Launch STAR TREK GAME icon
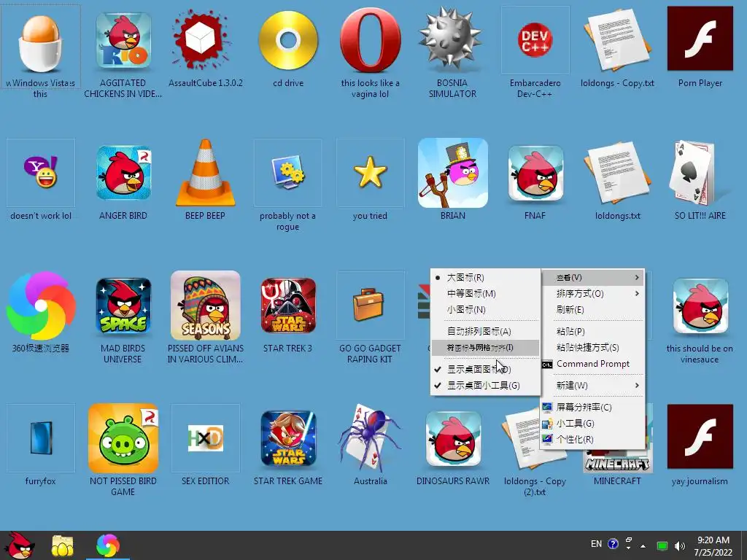This screenshot has height=560, width=747. [288, 438]
